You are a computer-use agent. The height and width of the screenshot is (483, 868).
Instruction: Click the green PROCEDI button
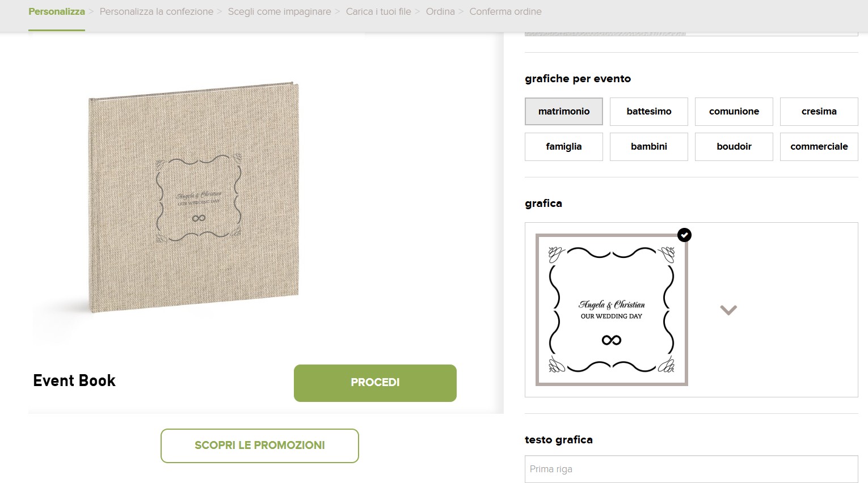click(375, 383)
